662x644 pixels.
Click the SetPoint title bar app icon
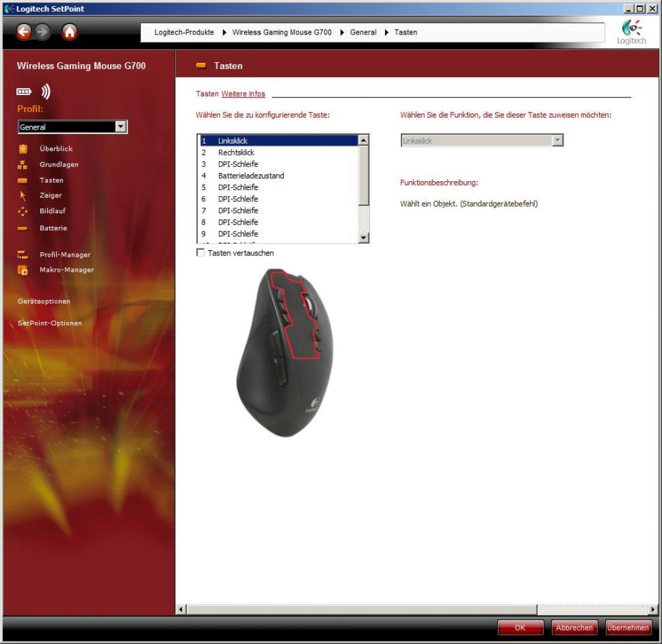9,8
